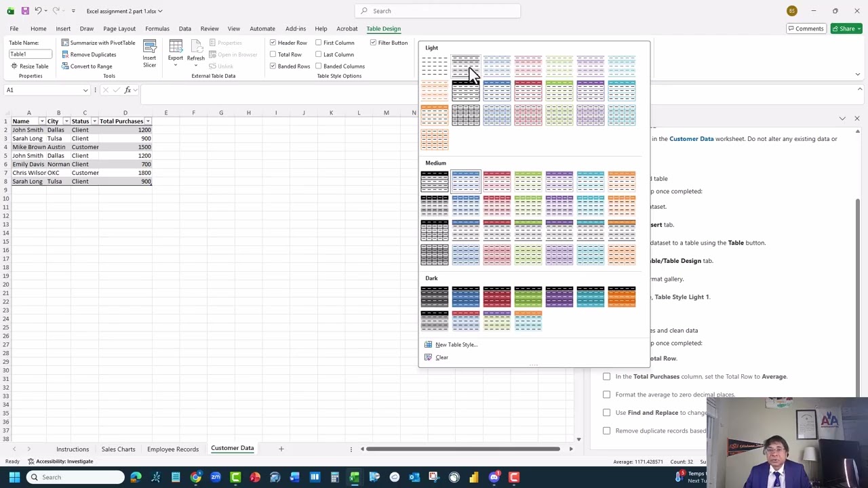Click Clear at the gallery bottom
This screenshot has width=868, height=488.
click(x=441, y=357)
